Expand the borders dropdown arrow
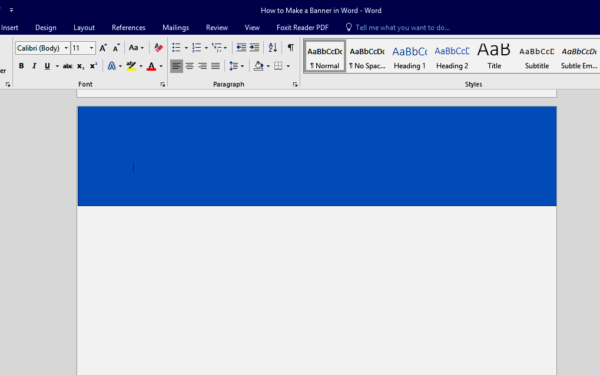The image size is (600, 375). 288,66
